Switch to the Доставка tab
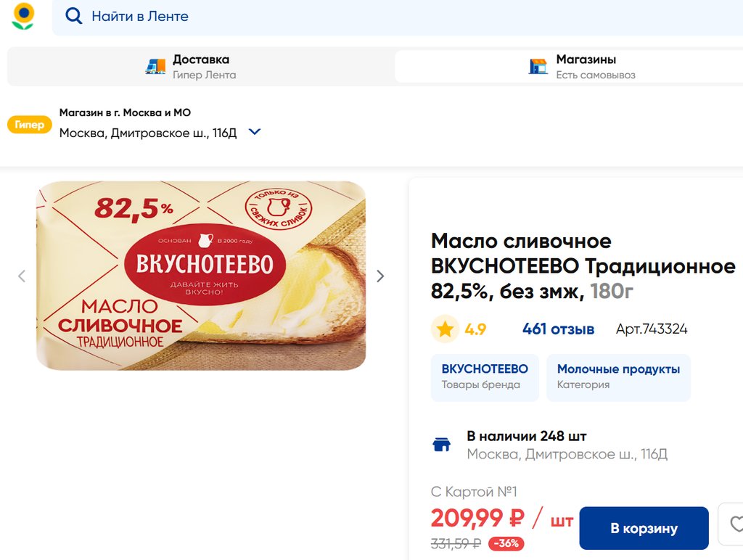Image resolution: width=743 pixels, height=560 pixels. tap(200, 67)
